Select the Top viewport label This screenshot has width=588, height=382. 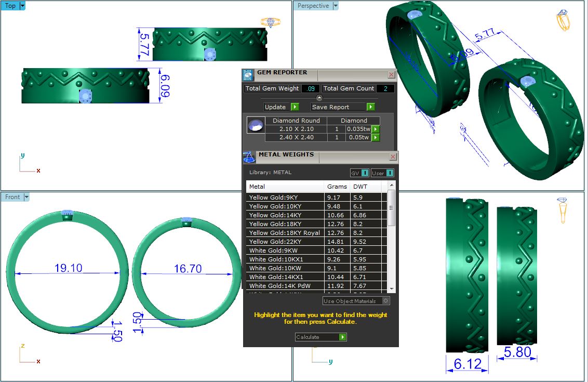[x=10, y=6]
